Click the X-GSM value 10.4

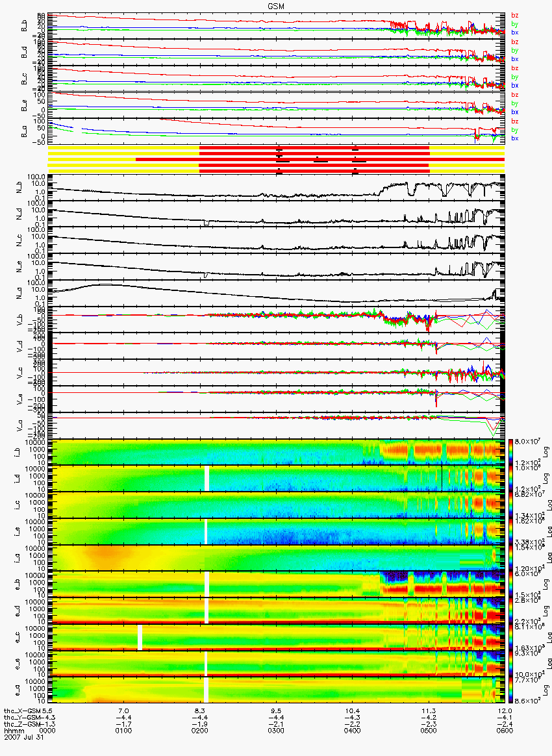pyautogui.click(x=352, y=711)
